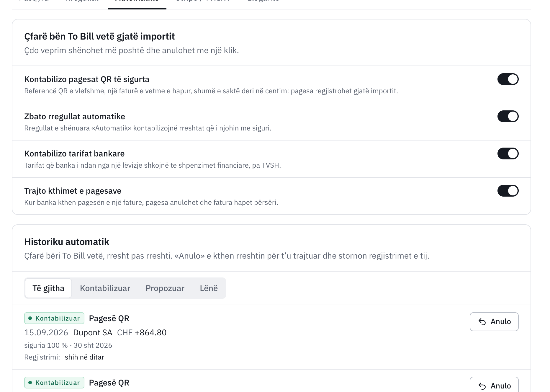Toggle Kontabilizo tarifat bankare off
This screenshot has height=392, width=550.
[x=508, y=153]
